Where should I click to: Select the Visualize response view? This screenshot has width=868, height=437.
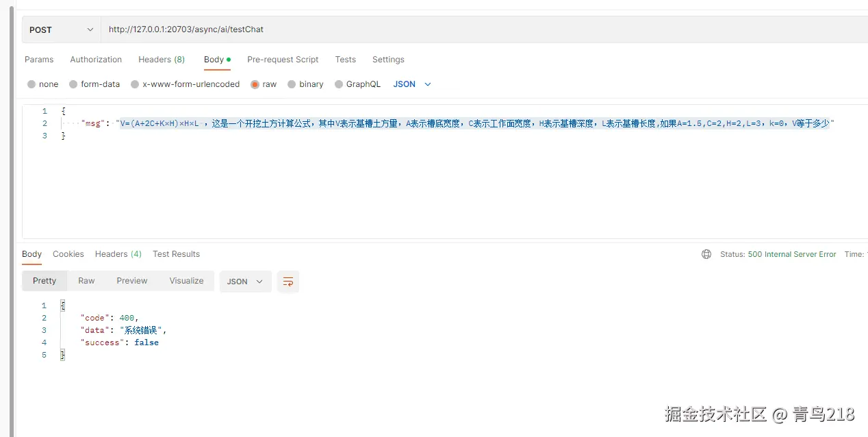coord(186,281)
